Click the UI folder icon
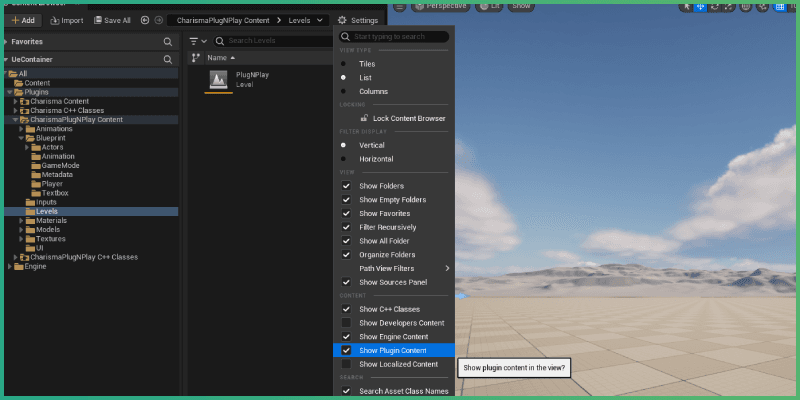This screenshot has width=800, height=400. click(30, 248)
